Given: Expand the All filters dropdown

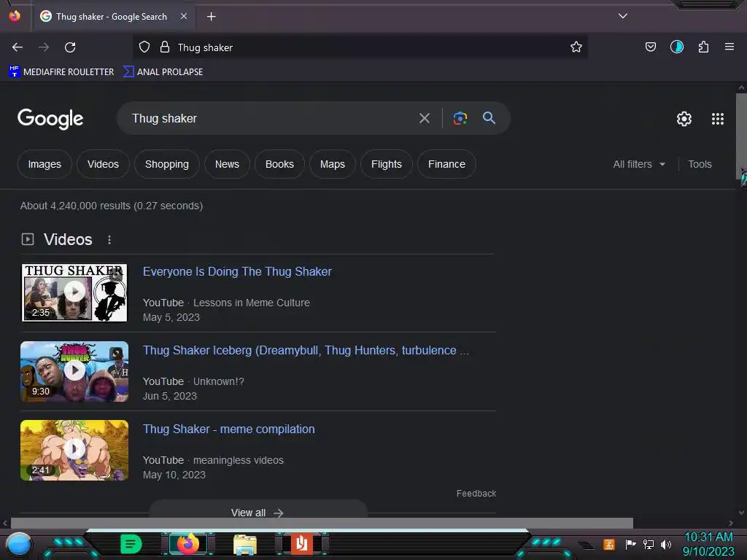Looking at the screenshot, I should pyautogui.click(x=639, y=164).
